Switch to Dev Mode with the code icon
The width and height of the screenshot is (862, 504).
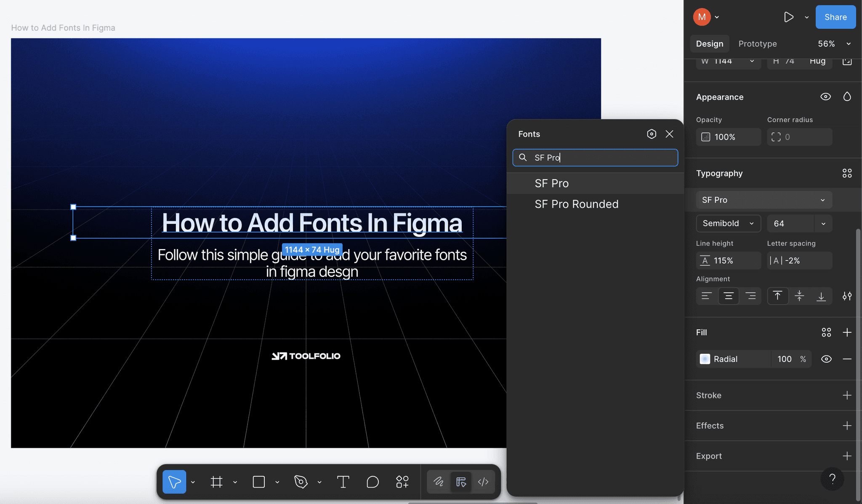tap(483, 482)
